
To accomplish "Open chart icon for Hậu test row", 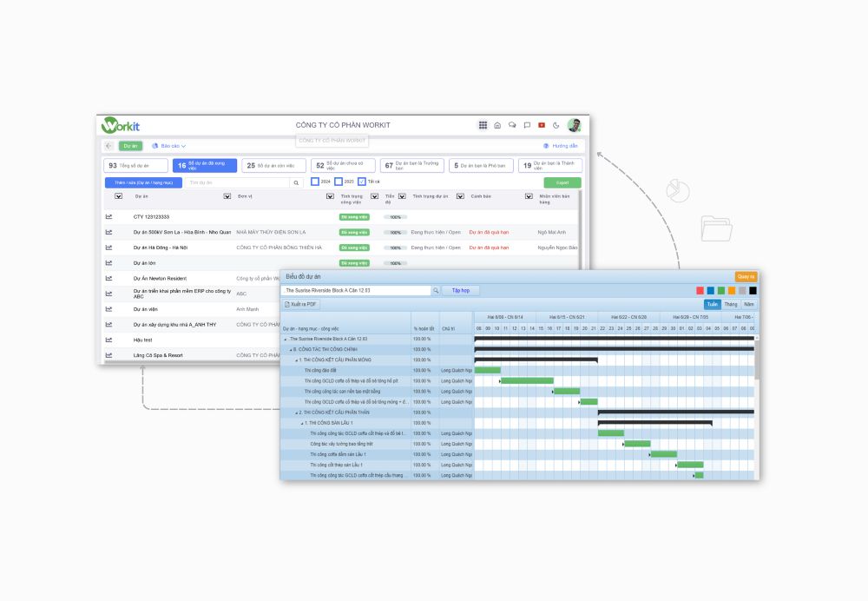I will 109,340.
